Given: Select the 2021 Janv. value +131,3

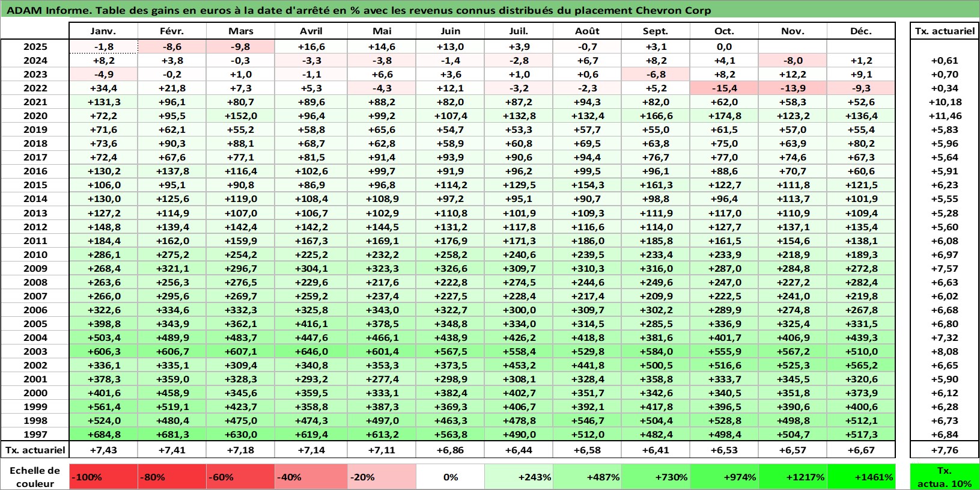Looking at the screenshot, I should coord(103,102).
